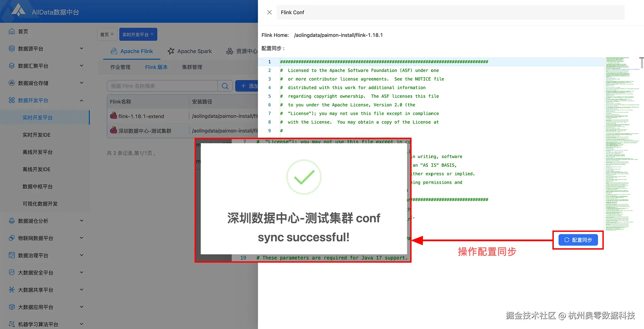Click the AllData logo icon
This screenshot has height=329, width=644.
coord(18,10)
